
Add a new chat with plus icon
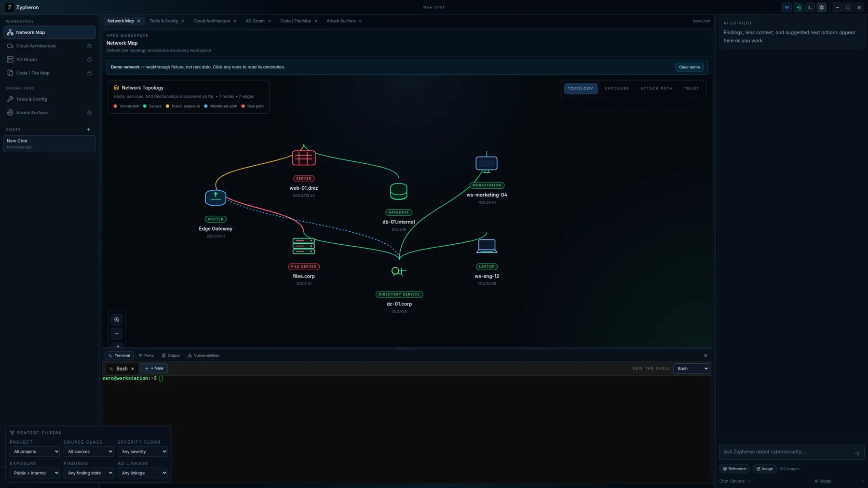point(88,130)
